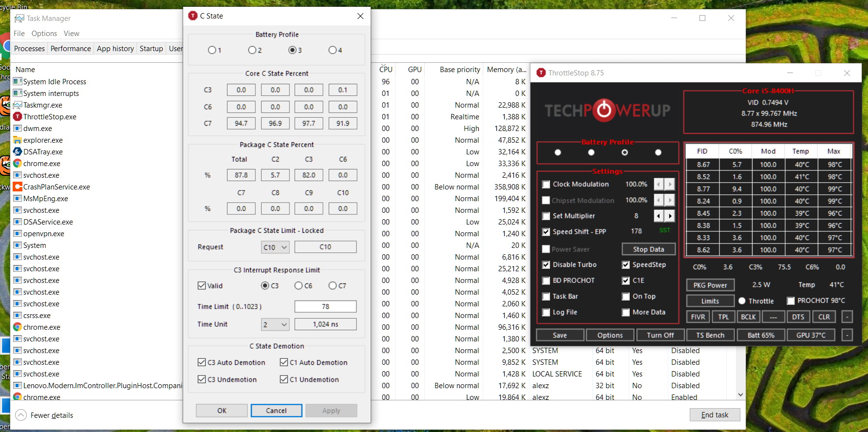Select battery profile 1 in C State dialog
This screenshot has height=432, width=868.
(x=212, y=50)
